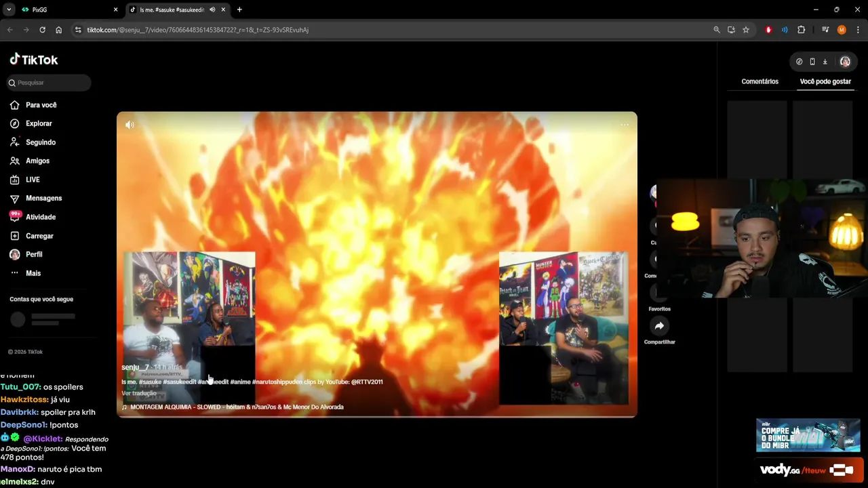Click the right reaction-clip inset in the video
Screen dimensions: 868x488
(564, 328)
